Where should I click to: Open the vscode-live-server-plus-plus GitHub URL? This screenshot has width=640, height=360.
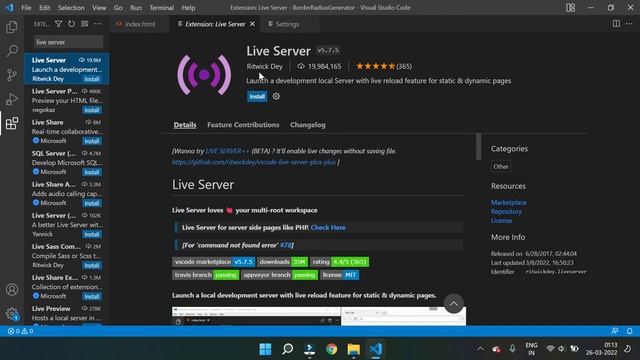[x=254, y=162]
